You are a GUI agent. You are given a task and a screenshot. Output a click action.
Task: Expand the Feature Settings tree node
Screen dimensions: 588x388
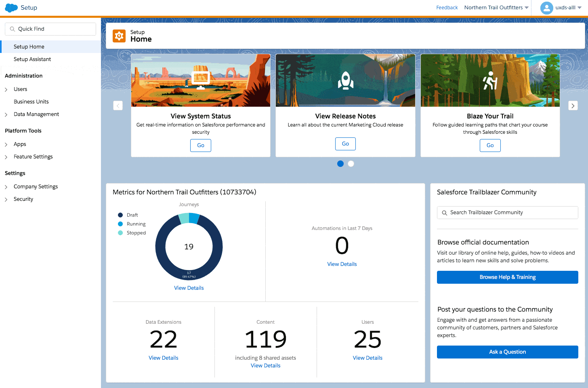6,157
